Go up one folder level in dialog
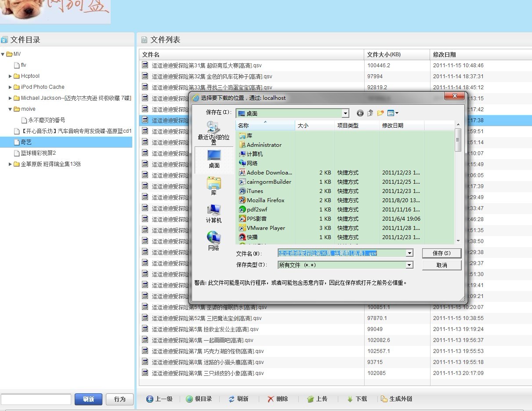 [370, 113]
